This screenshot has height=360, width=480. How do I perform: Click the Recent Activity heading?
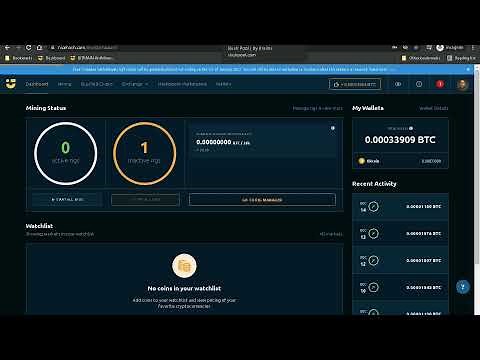[374, 184]
